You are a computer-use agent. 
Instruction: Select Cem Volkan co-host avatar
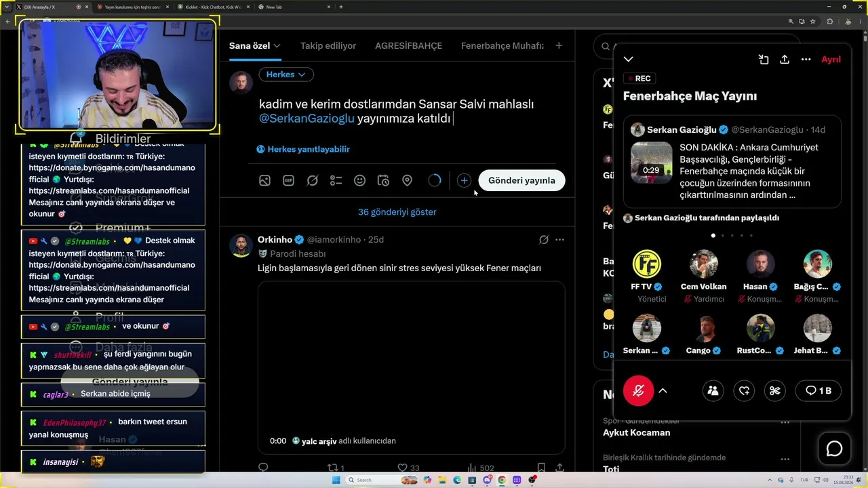[x=703, y=264]
